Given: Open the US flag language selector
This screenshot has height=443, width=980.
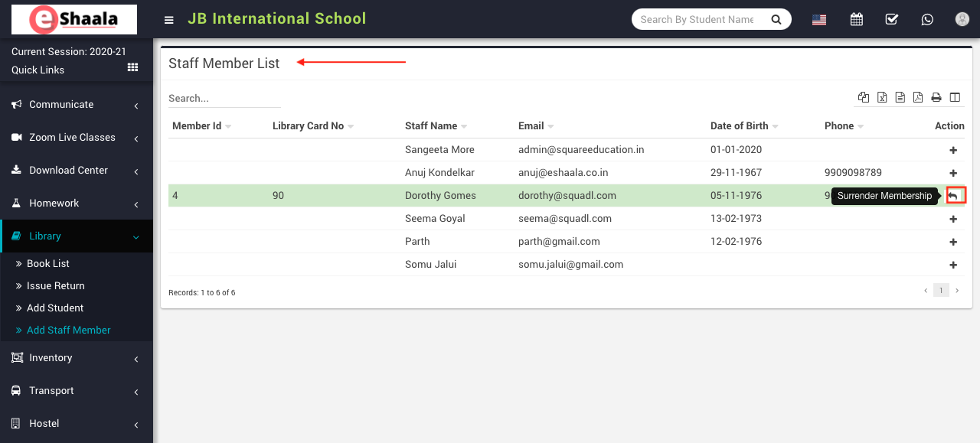Looking at the screenshot, I should coord(819,20).
